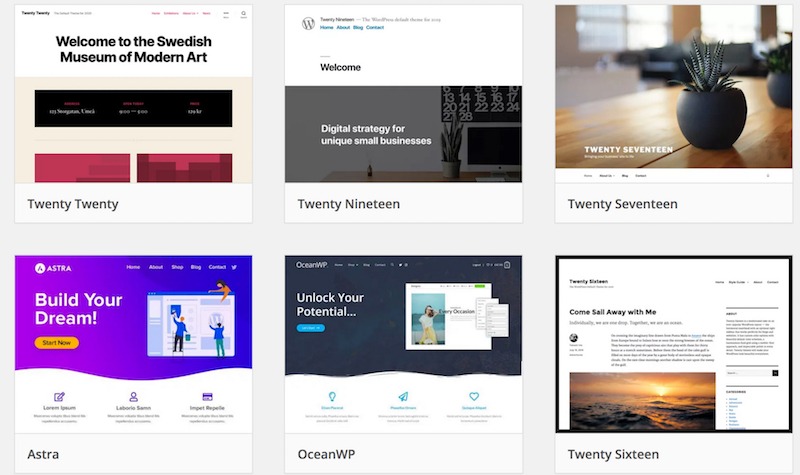Click the "OceanWP" theme name label
The width and height of the screenshot is (800, 475).
click(x=326, y=454)
